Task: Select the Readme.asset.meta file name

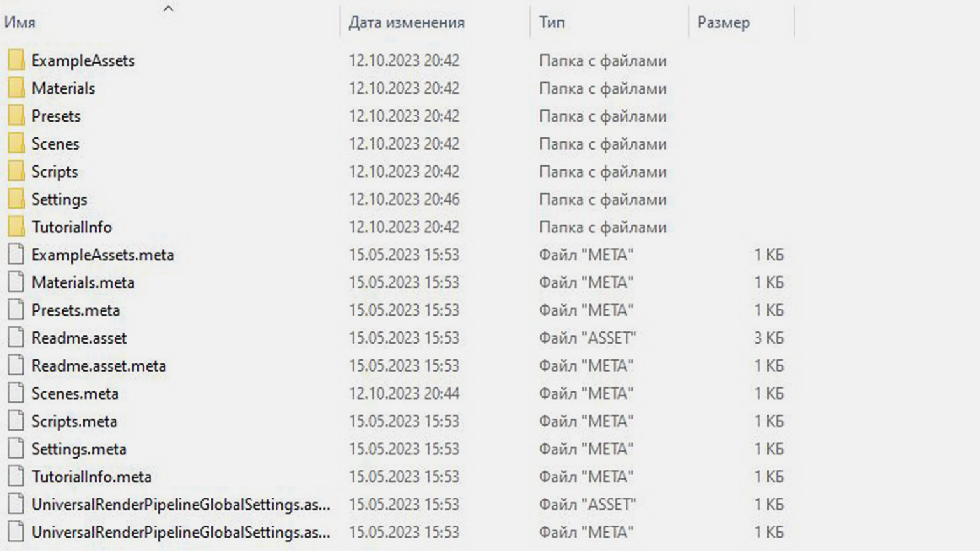Action: point(99,366)
